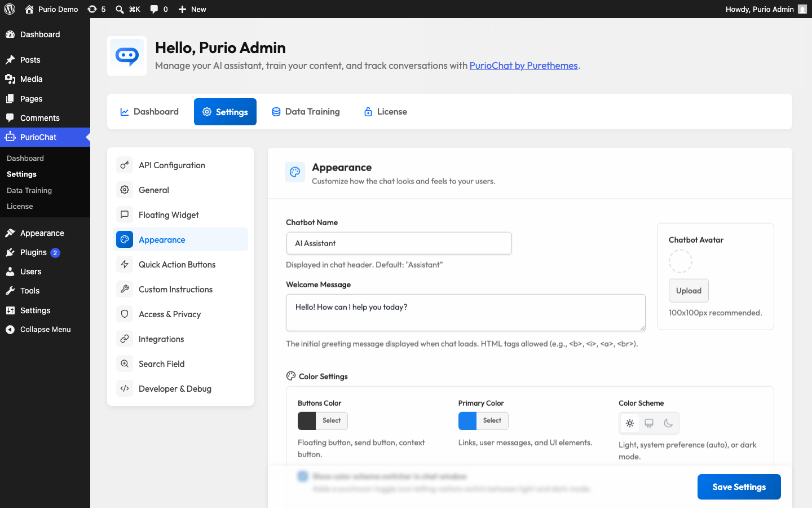Click the Welcome Message text area
This screenshot has height=508, width=812.
(466, 312)
